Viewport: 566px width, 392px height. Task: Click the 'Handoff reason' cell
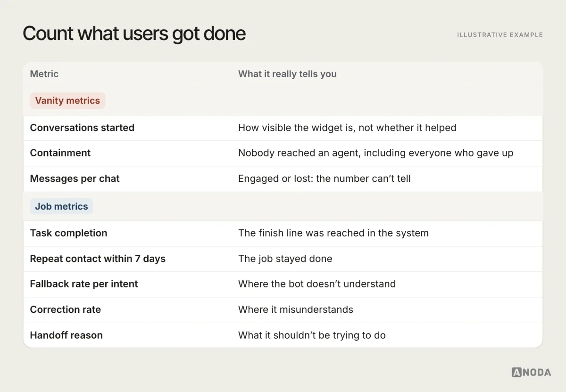[x=66, y=335]
